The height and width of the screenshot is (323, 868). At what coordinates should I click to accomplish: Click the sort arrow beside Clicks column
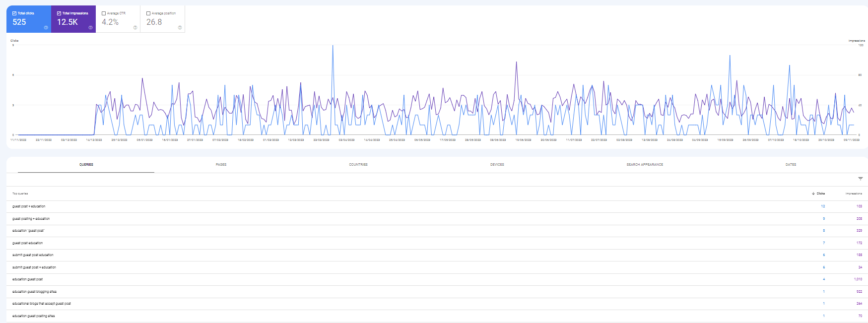click(813, 194)
